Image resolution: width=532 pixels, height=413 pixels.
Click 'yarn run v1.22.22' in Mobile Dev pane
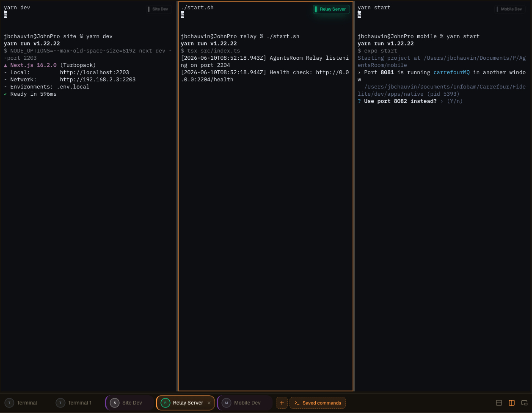[386, 44]
